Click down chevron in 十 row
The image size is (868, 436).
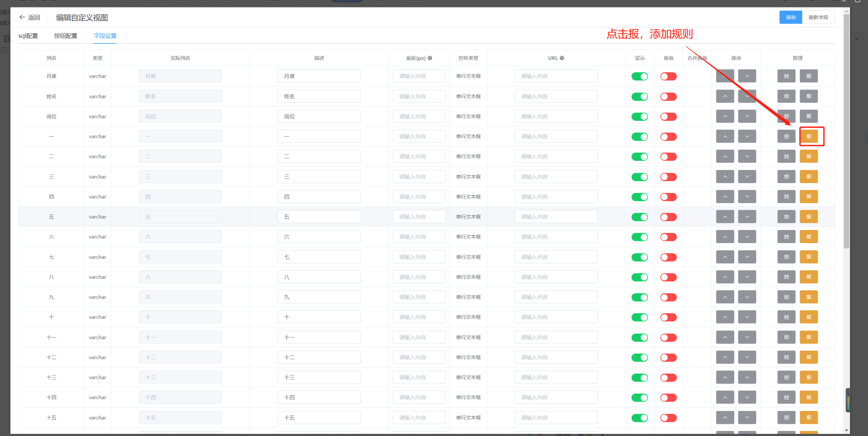[x=747, y=317]
